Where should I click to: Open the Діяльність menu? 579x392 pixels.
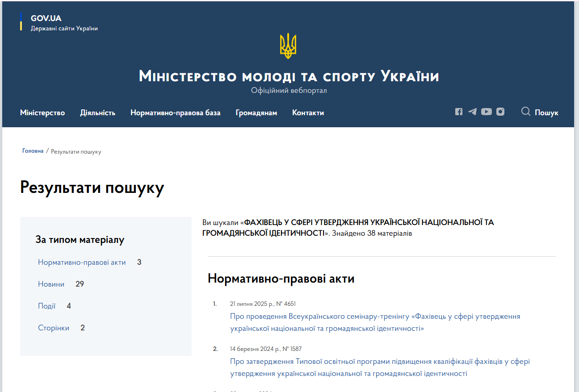click(98, 113)
